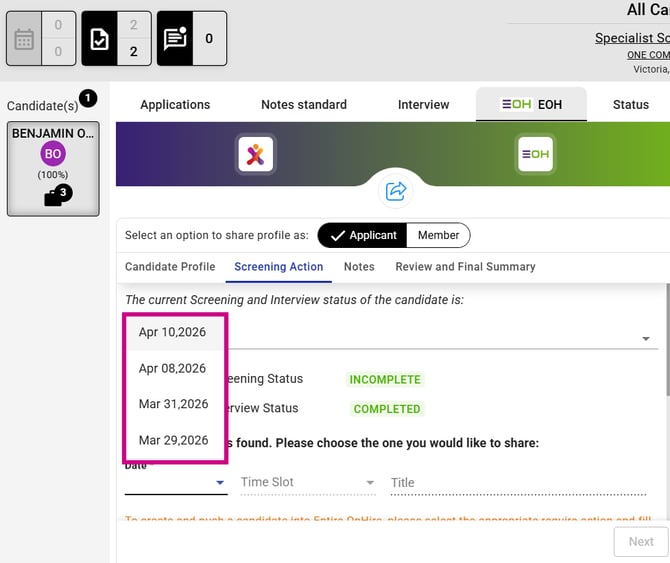The width and height of the screenshot is (670, 563).
Task: Click the vertical scrollbar on right
Action: (x=665, y=340)
